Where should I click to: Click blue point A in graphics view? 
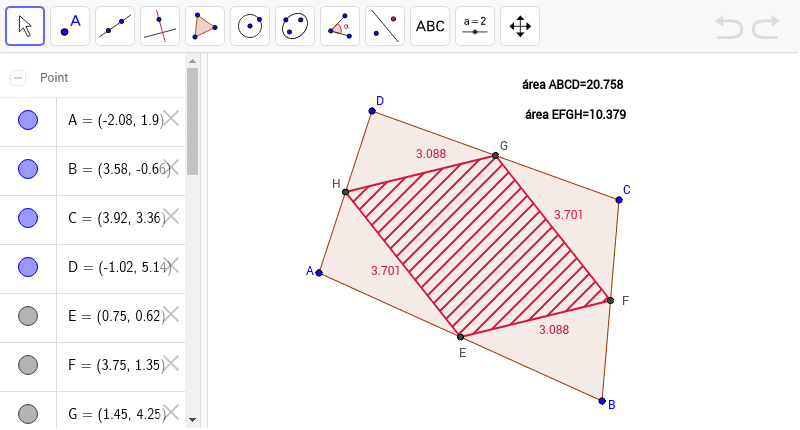pos(319,273)
